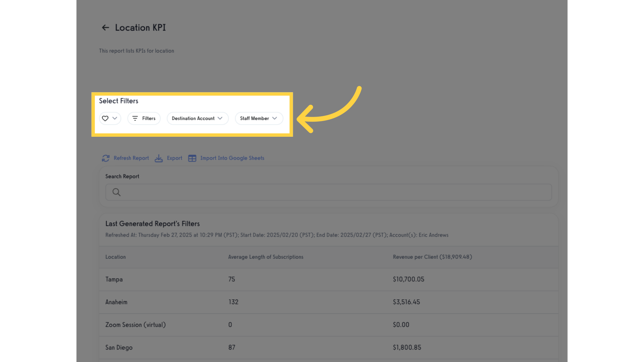Click the refresh arrows icon

pyautogui.click(x=106, y=158)
